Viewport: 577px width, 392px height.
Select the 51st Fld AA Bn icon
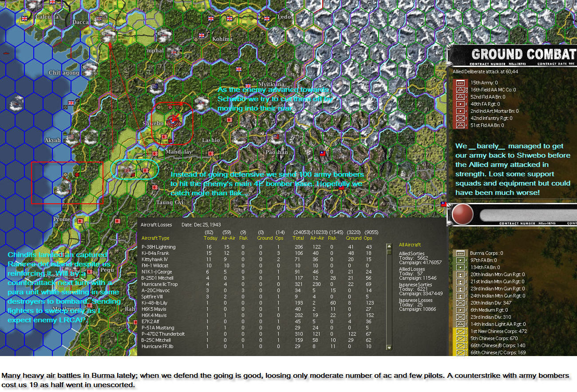coord(461,125)
